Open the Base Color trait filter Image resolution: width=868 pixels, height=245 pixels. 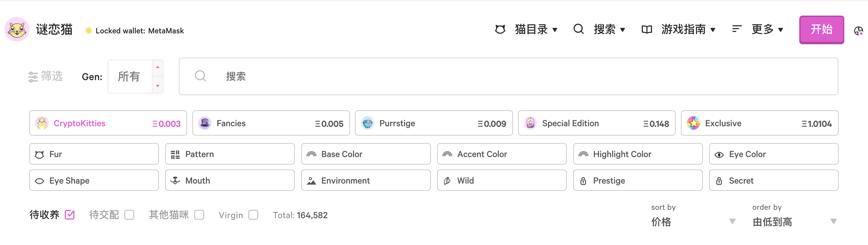point(366,154)
